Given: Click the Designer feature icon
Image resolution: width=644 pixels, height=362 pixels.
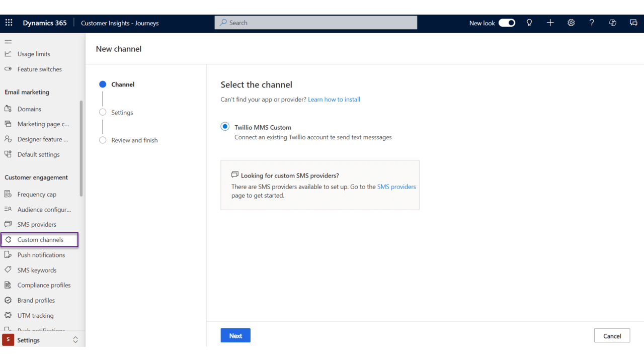Looking at the screenshot, I should [x=8, y=139].
